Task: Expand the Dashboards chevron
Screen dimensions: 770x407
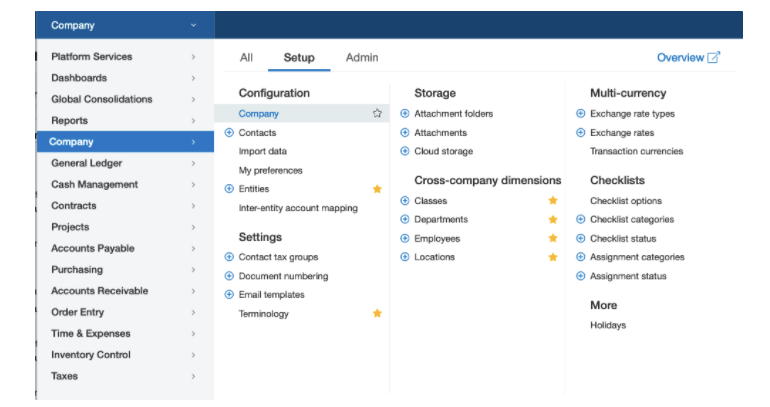Action: (x=193, y=78)
